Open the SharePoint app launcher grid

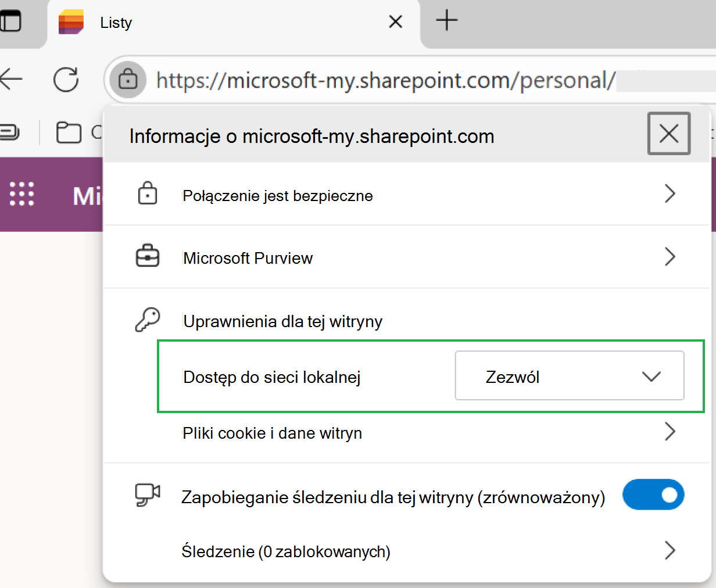click(22, 194)
